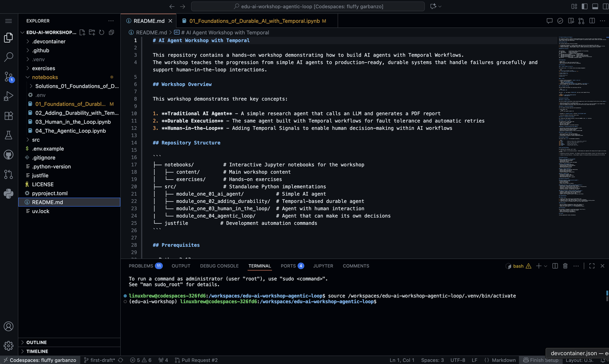Maximize the terminal panel size
Image resolution: width=609 pixels, height=364 pixels.
click(x=592, y=266)
